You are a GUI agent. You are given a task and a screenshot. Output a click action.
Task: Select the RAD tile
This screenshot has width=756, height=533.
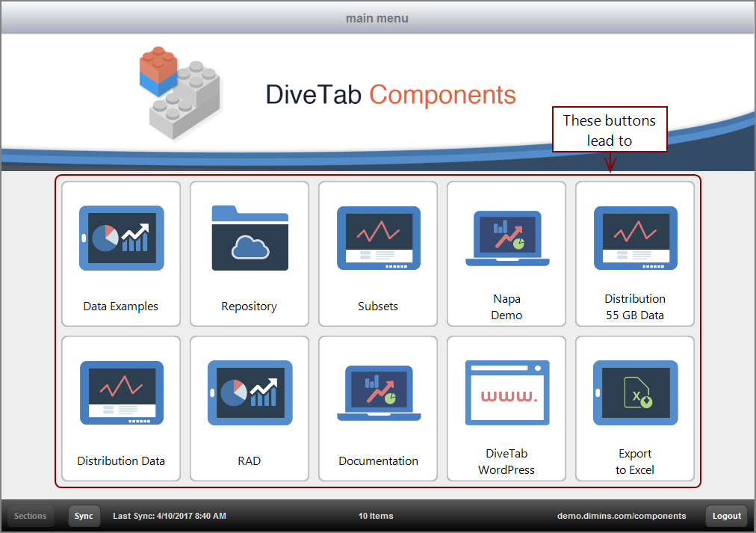coord(249,407)
